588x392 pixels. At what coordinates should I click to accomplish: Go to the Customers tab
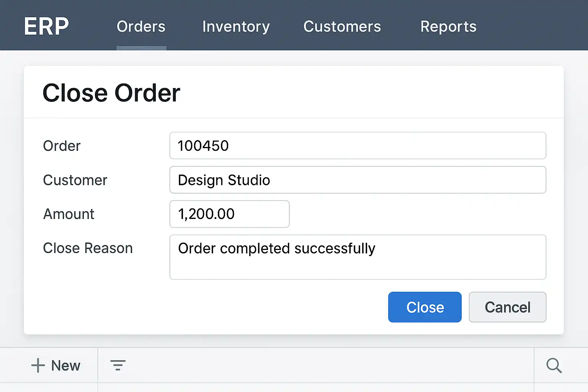click(x=342, y=27)
